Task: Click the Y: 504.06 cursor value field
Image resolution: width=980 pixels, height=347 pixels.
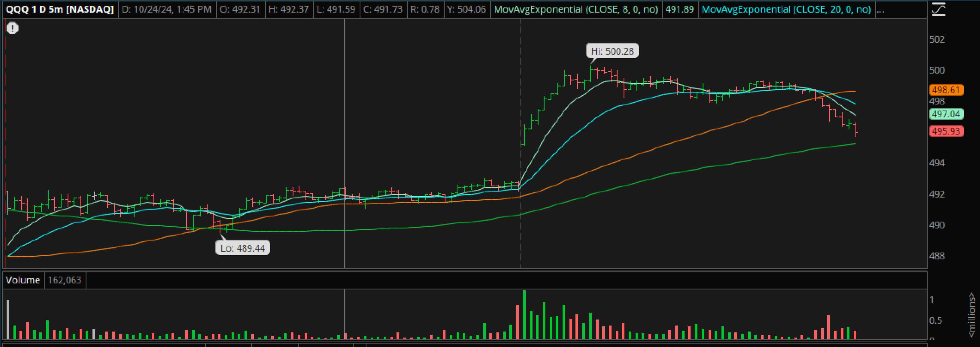Action: pos(466,9)
